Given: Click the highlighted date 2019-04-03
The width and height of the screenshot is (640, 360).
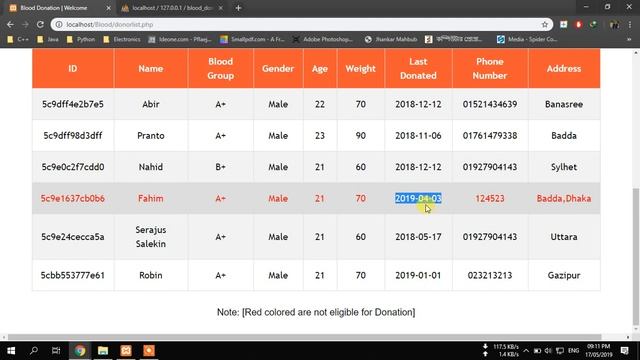Looking at the screenshot, I should (x=418, y=198).
